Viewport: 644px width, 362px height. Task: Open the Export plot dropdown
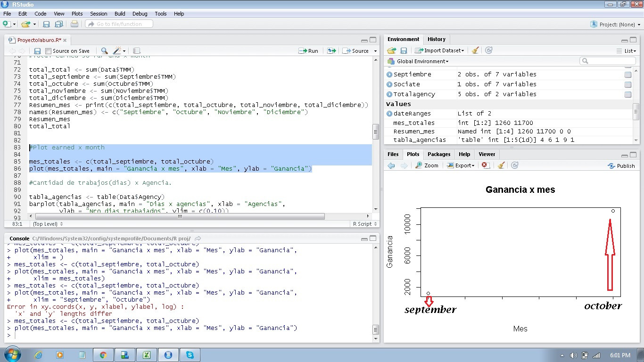[x=461, y=165]
